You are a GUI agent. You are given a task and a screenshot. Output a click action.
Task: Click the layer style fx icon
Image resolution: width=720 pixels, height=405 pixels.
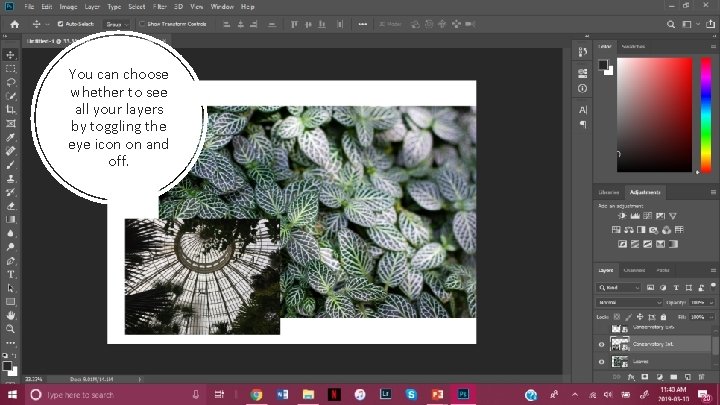pyautogui.click(x=631, y=377)
